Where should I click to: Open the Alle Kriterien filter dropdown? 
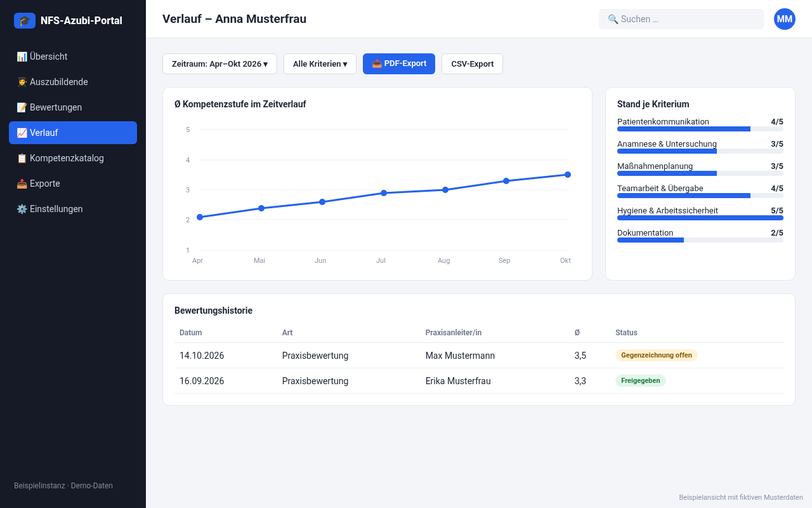click(320, 63)
